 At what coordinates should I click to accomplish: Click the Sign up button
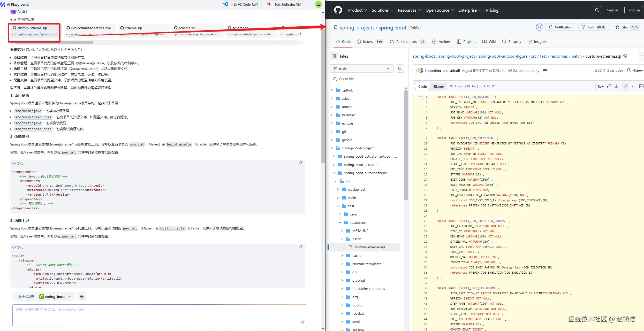point(633,10)
